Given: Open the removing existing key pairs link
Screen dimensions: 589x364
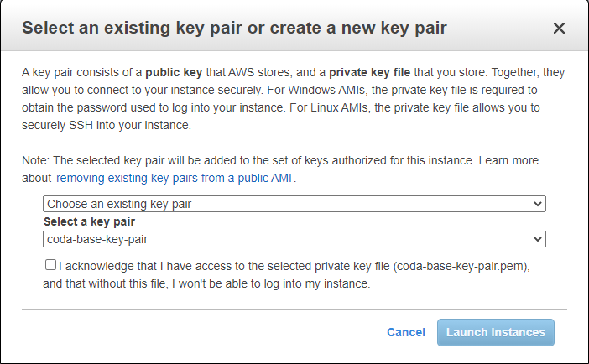Looking at the screenshot, I should click(174, 178).
